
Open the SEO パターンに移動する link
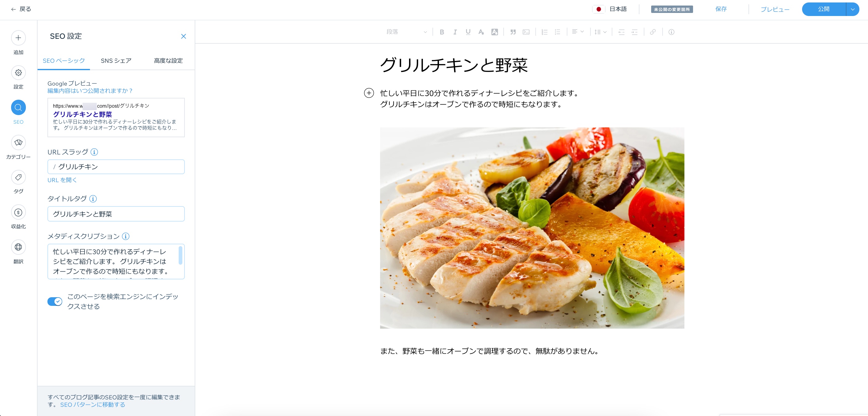(93, 405)
